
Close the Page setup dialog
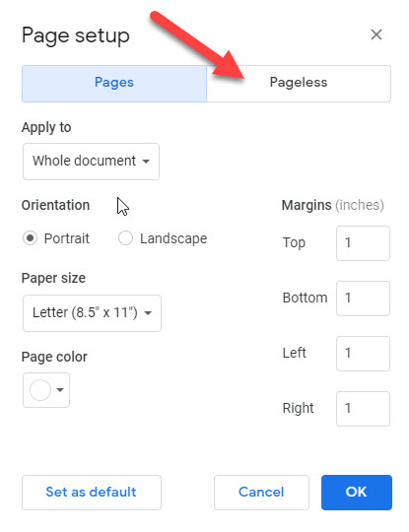click(x=376, y=34)
